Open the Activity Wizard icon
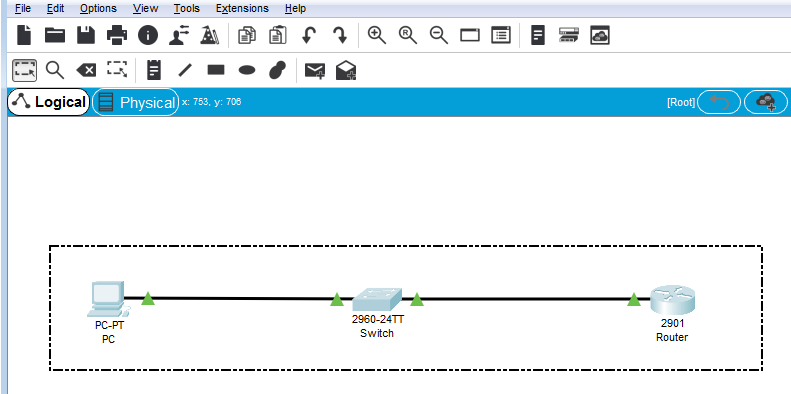Viewport: 791px width, 394px height. coord(210,35)
